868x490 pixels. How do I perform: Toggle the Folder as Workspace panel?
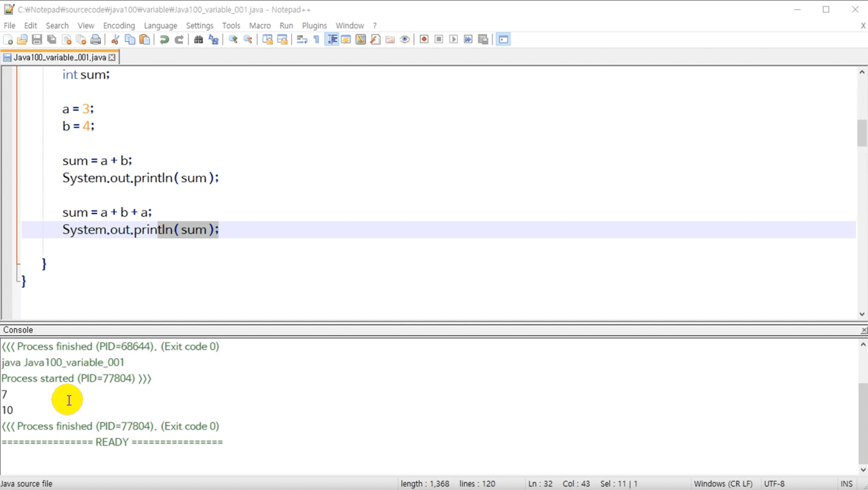point(390,39)
